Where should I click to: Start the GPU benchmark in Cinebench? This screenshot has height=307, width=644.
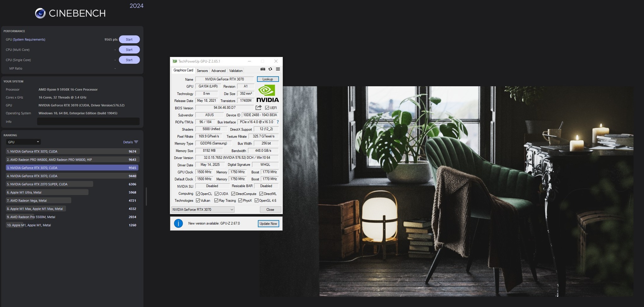pos(129,39)
